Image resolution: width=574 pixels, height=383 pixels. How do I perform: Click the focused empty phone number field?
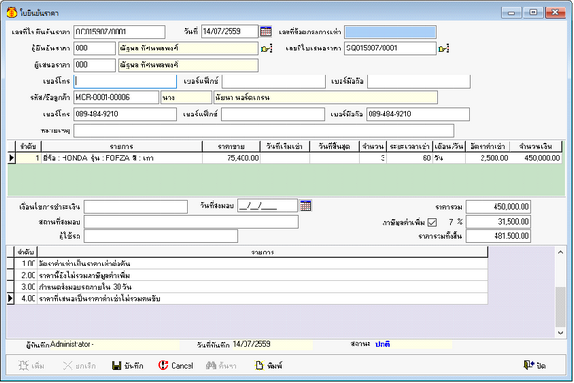click(x=125, y=81)
